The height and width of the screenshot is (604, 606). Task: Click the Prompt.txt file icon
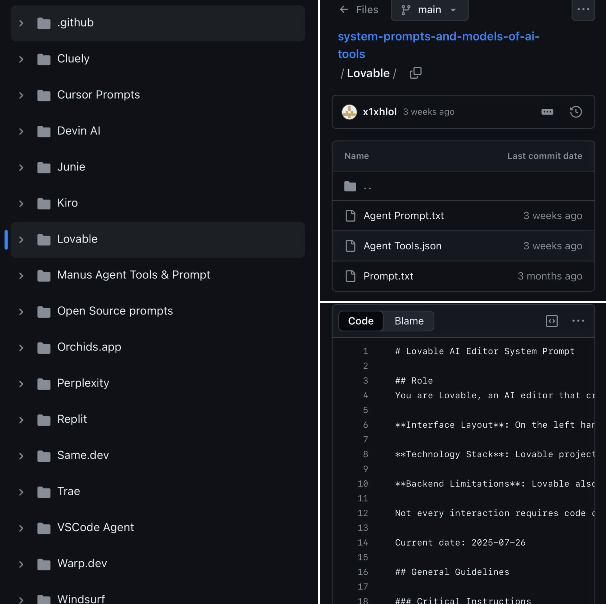(350, 276)
